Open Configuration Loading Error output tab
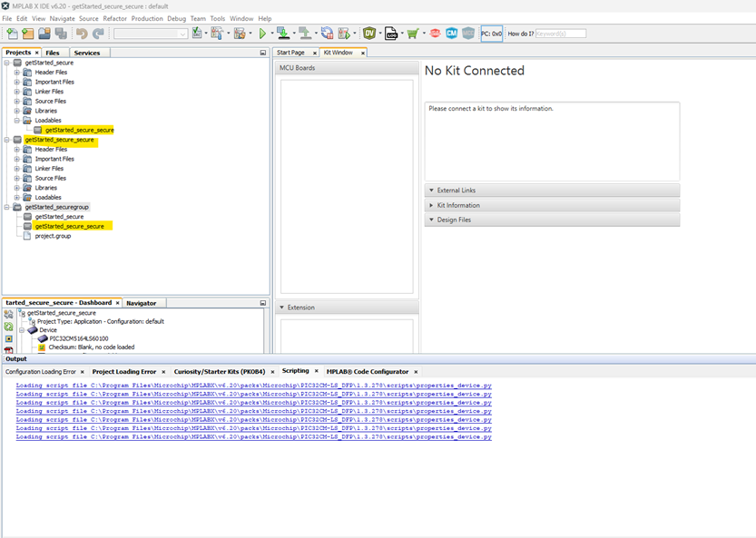 [41, 372]
